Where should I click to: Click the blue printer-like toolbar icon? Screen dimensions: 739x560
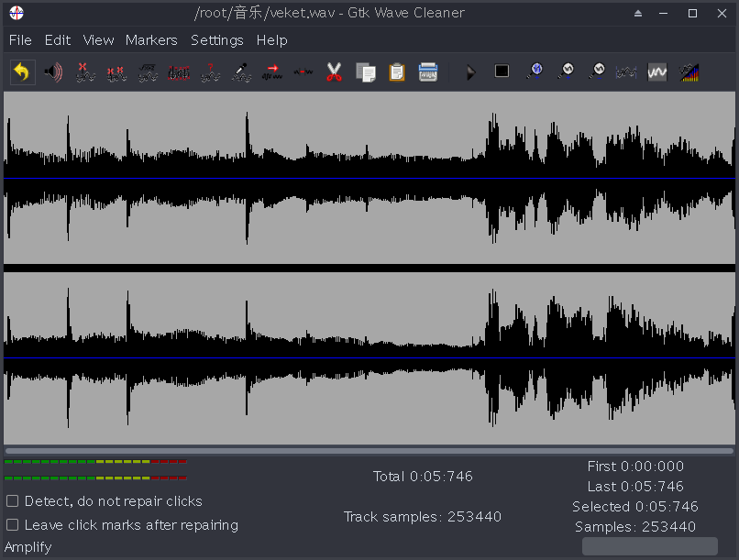pos(428,72)
